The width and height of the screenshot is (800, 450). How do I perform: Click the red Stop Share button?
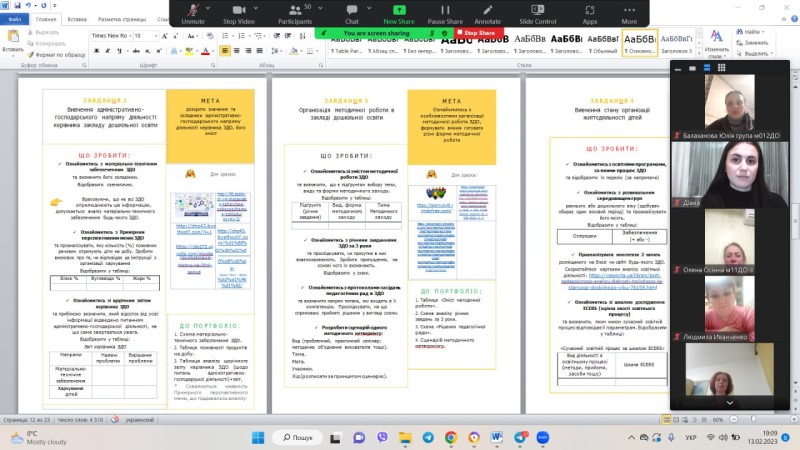click(x=479, y=33)
